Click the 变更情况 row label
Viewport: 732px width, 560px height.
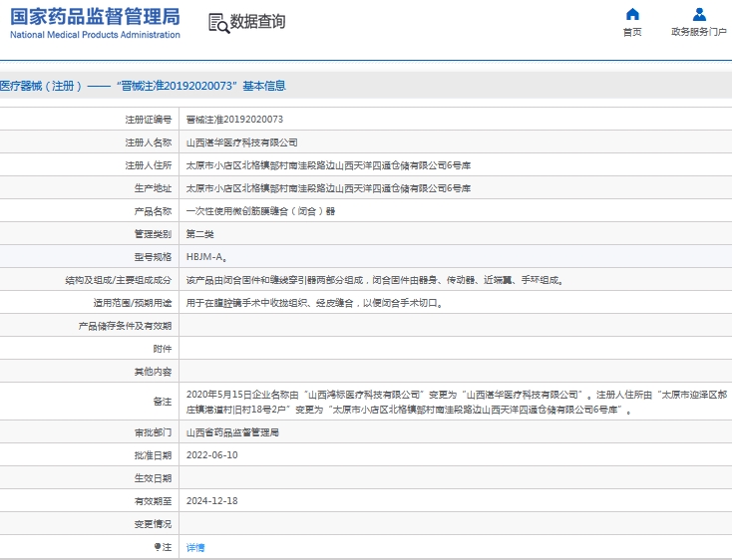(x=153, y=524)
